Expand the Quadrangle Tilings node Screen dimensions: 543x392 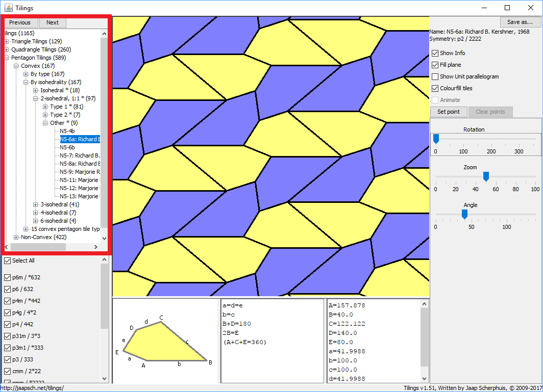tap(7, 49)
